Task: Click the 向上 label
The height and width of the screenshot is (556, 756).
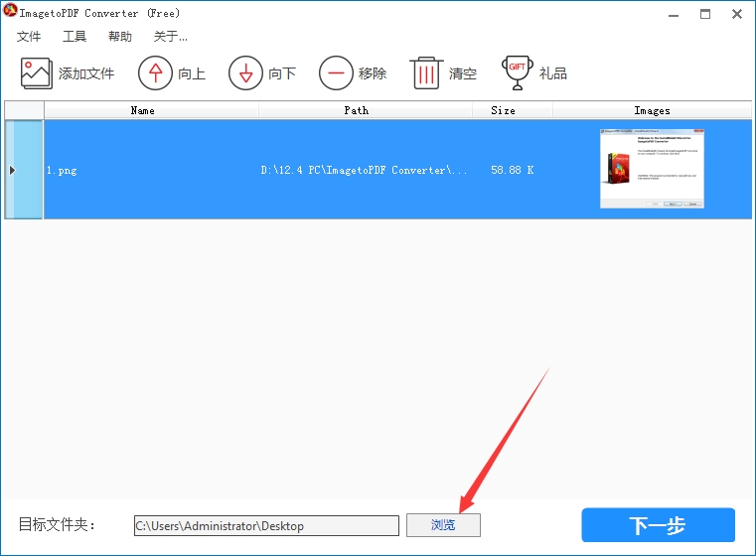Action: tap(192, 73)
